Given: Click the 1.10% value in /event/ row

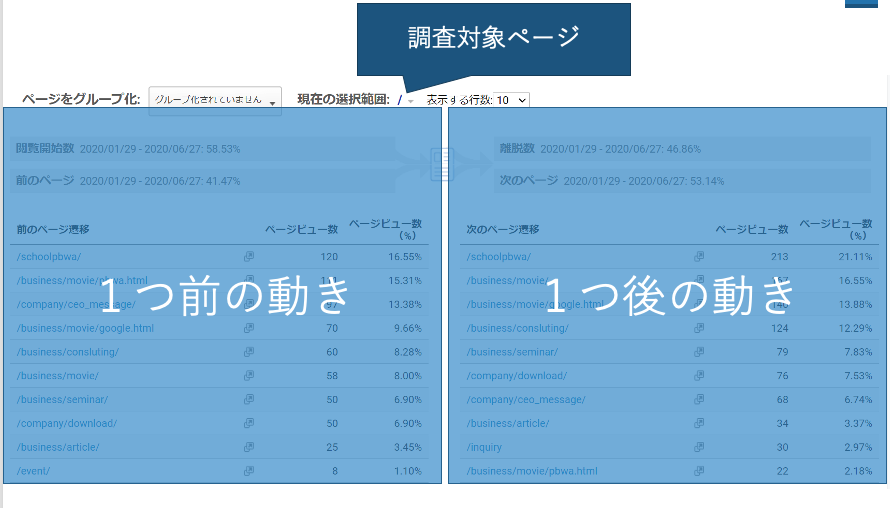Looking at the screenshot, I should point(408,471).
